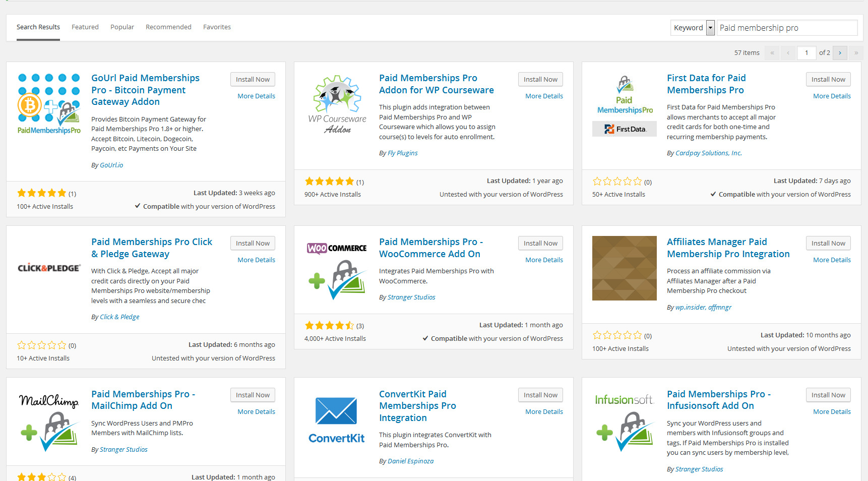Open First Data Paid Memberships Pro icon
Image resolution: width=868 pixels, height=481 pixels.
click(x=625, y=104)
